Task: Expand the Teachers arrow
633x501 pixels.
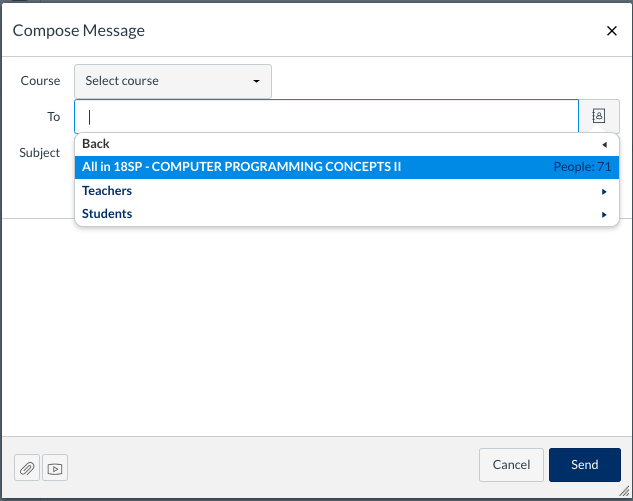Action: point(604,191)
